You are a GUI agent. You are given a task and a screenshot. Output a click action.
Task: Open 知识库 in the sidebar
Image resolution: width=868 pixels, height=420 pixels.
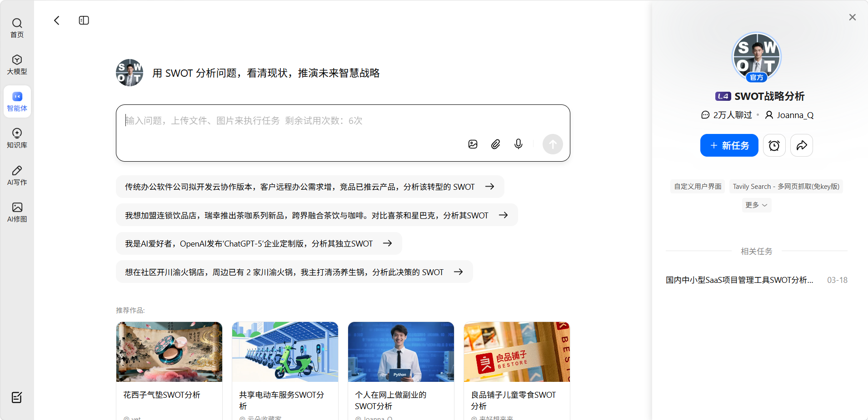point(17,138)
